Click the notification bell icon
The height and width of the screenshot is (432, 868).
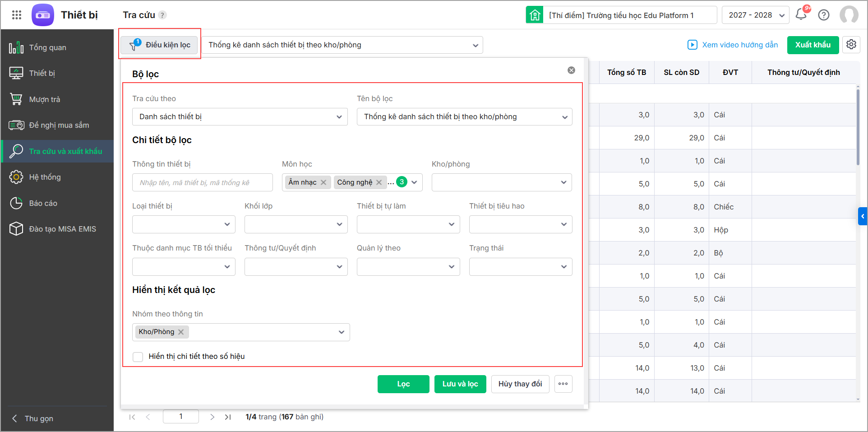pyautogui.click(x=801, y=14)
